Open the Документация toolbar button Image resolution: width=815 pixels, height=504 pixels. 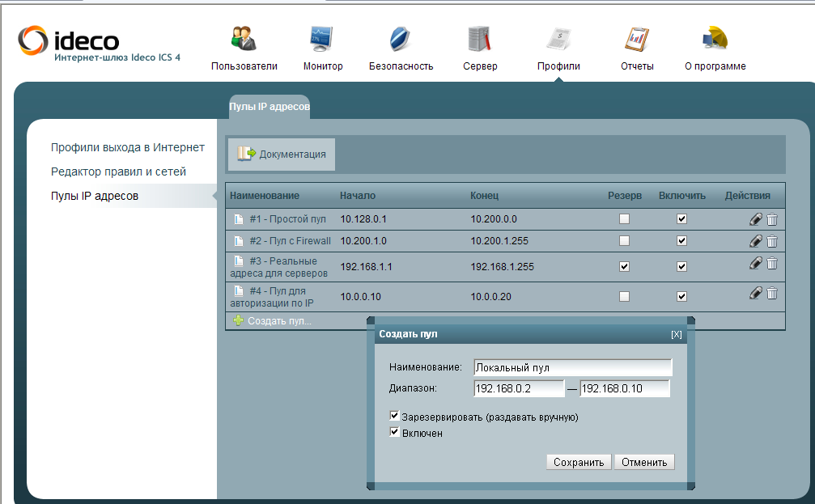coord(282,154)
